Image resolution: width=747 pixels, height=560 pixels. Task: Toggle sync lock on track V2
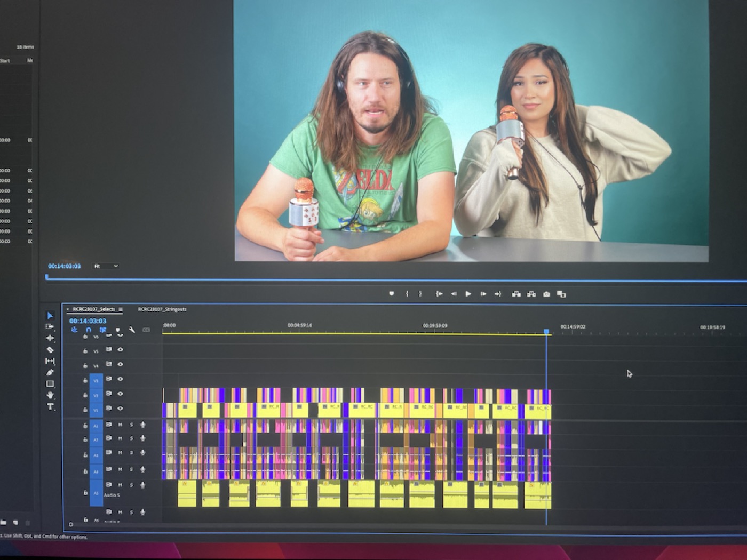click(x=109, y=394)
